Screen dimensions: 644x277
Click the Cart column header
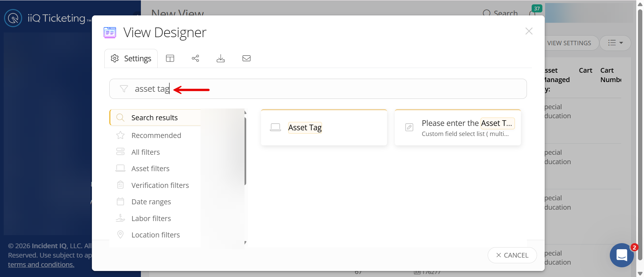[x=586, y=70]
